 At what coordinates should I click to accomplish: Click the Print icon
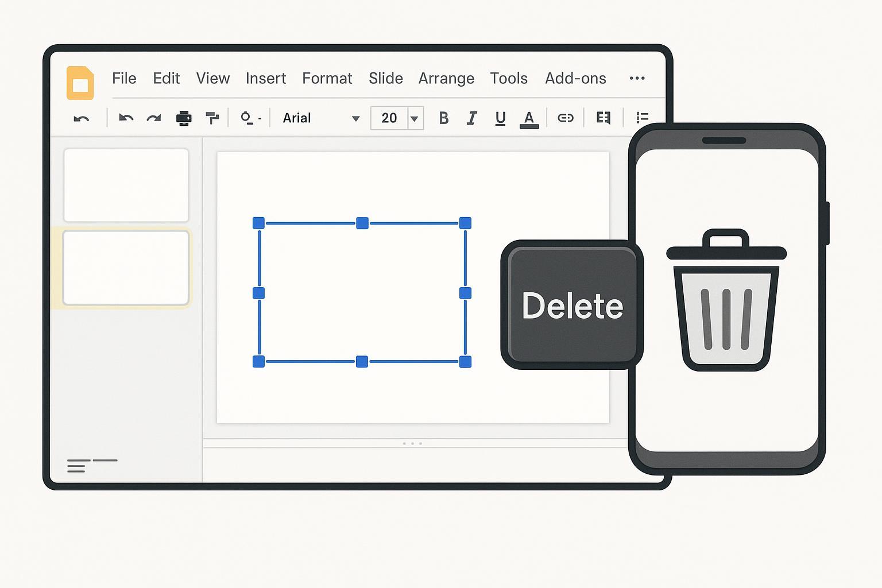coord(184,118)
